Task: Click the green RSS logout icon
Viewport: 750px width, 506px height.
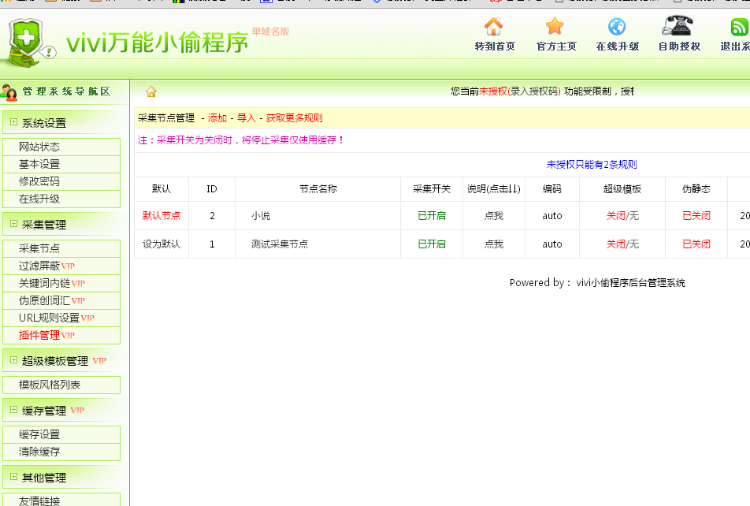Action: 739,26
